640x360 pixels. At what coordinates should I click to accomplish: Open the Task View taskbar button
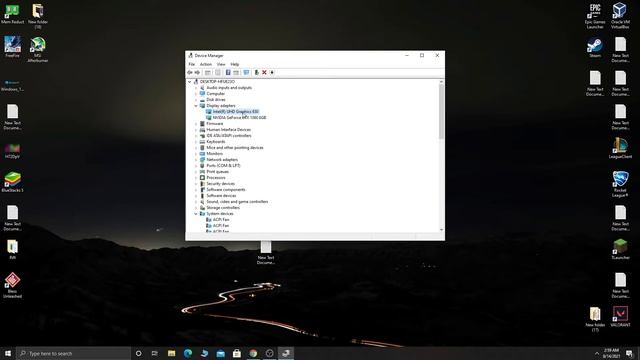155,353
